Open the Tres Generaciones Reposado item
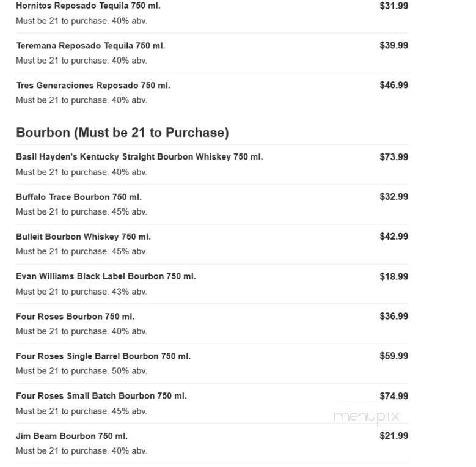 point(93,86)
